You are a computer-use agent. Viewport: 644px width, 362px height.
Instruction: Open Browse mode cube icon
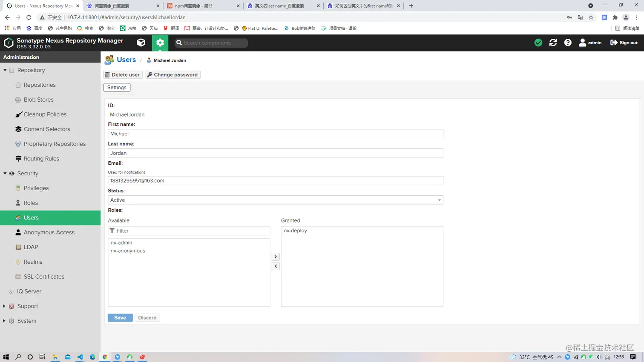(x=141, y=43)
